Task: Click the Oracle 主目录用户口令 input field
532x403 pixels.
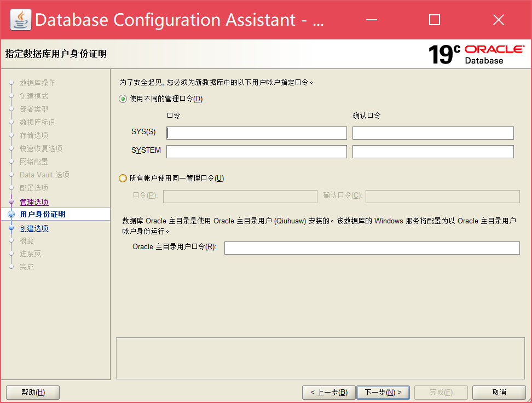Action: tap(372, 247)
